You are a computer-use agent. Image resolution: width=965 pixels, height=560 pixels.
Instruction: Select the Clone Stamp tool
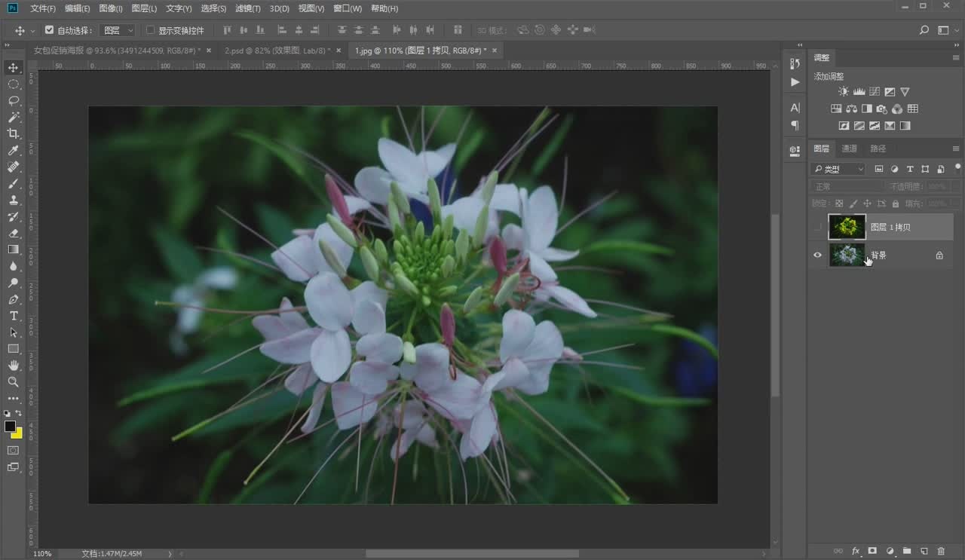tap(14, 200)
